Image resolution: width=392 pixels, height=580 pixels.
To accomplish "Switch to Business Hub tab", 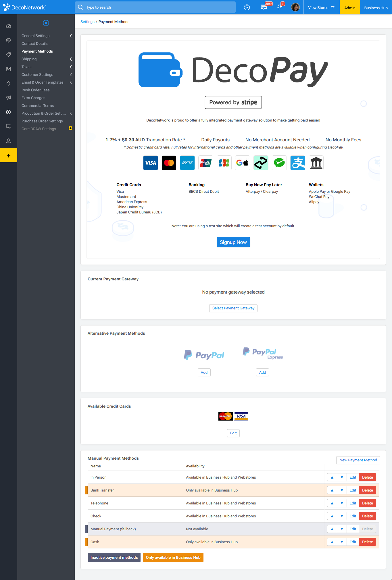I will [x=376, y=7].
